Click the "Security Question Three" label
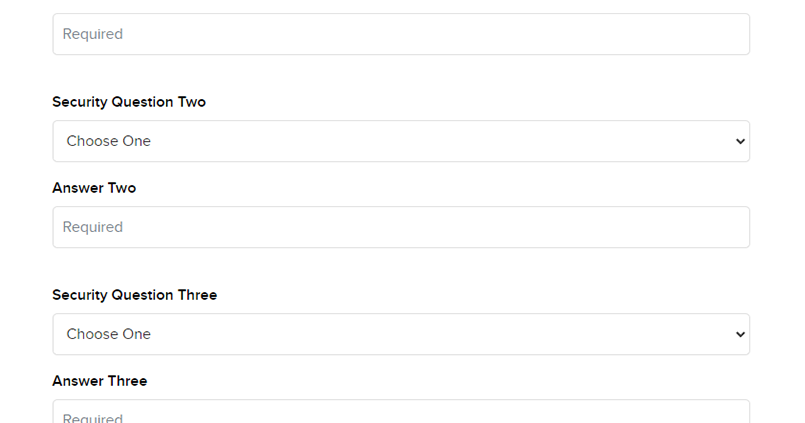Viewport: 805px width, 423px height. coord(134,295)
